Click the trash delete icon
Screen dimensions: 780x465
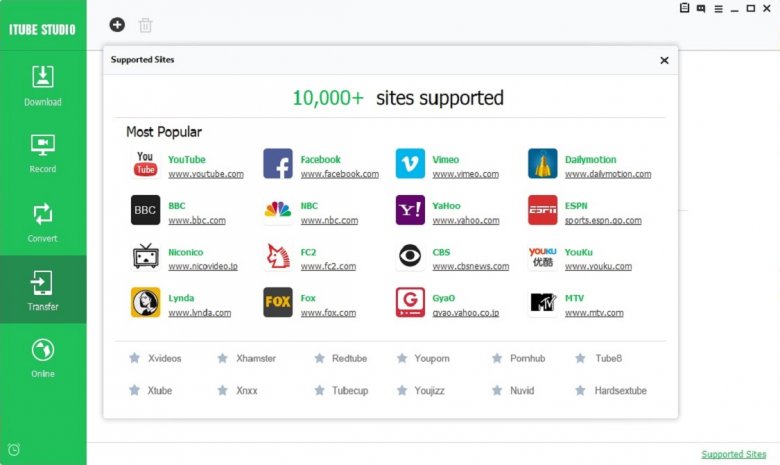(146, 25)
